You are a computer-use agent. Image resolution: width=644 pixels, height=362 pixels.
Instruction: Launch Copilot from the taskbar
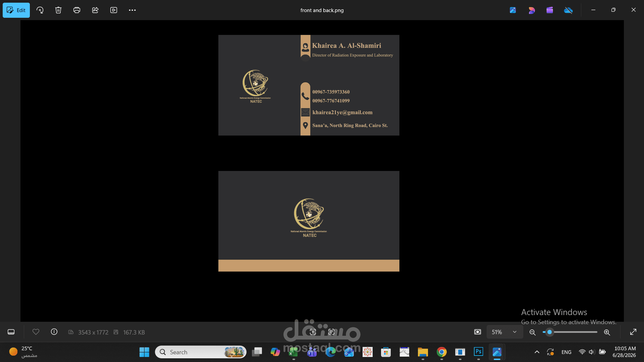(x=275, y=352)
